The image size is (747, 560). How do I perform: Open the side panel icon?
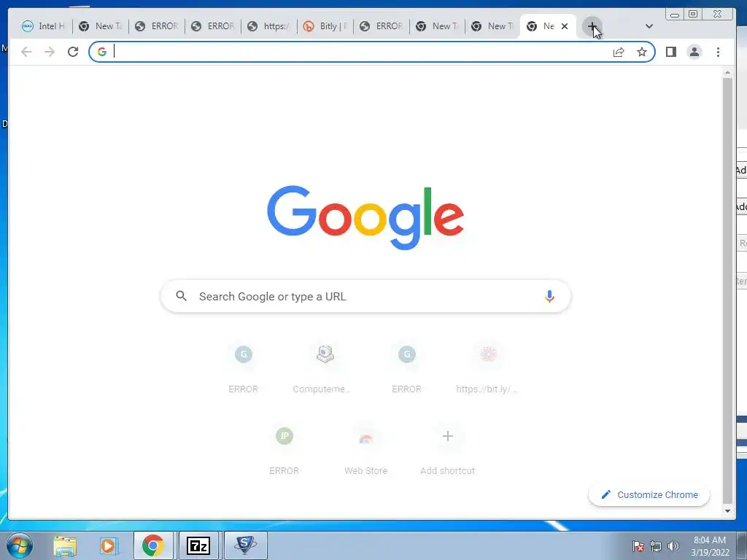tap(671, 52)
